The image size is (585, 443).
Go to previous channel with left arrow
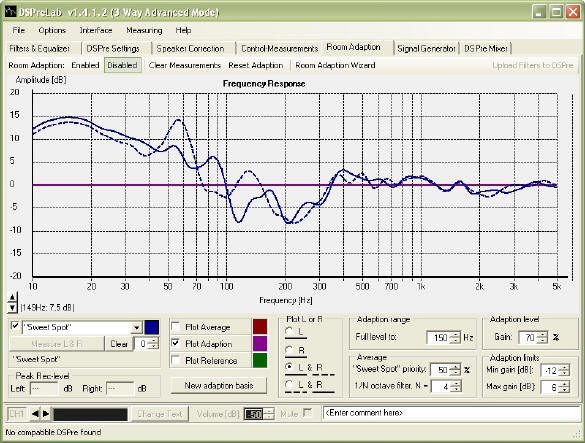[x=35, y=414]
